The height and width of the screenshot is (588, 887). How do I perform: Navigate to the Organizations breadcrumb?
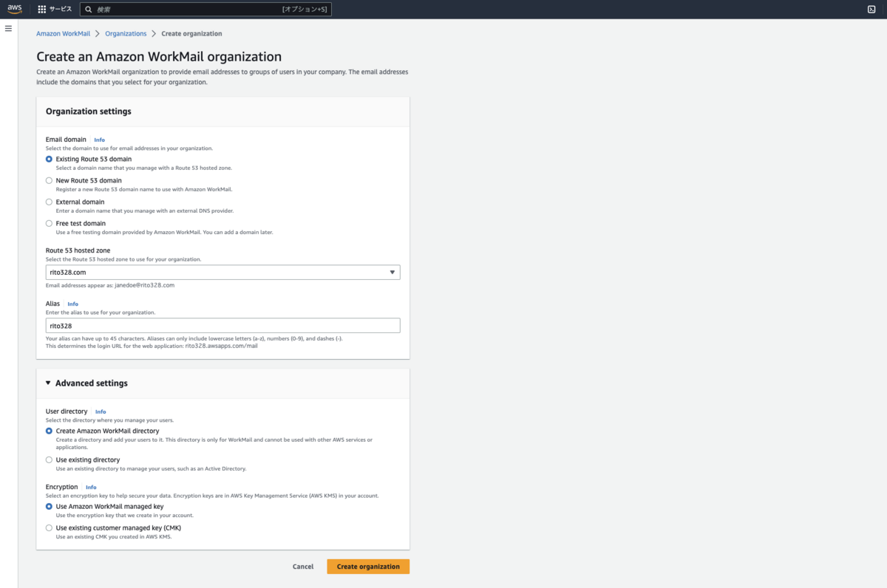pos(126,33)
